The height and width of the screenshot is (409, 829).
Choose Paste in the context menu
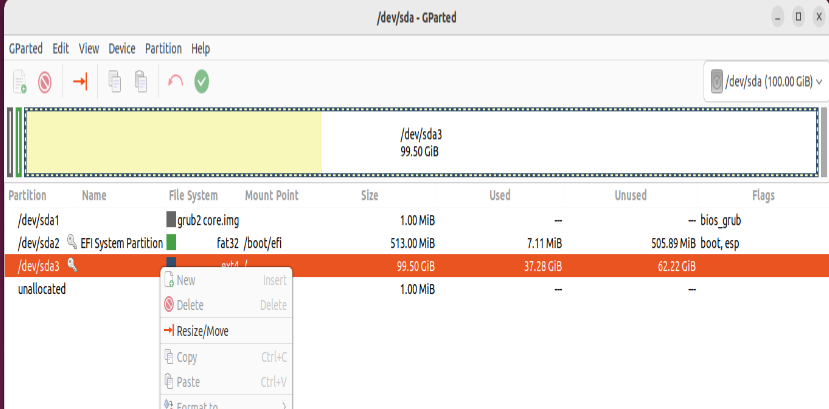[226, 382]
